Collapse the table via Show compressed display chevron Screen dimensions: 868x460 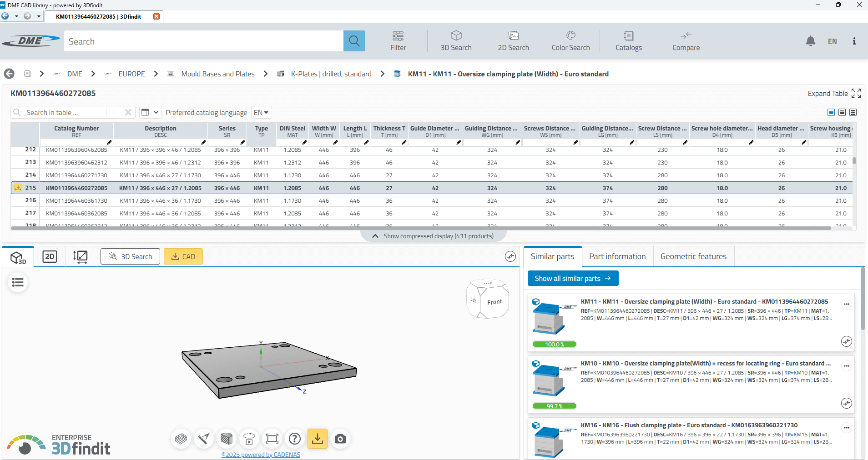click(x=375, y=235)
